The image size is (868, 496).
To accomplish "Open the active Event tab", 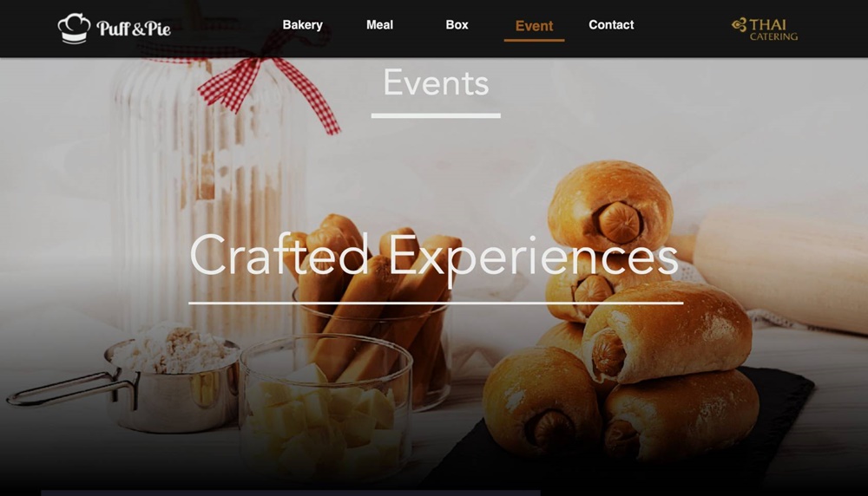I will [x=534, y=26].
